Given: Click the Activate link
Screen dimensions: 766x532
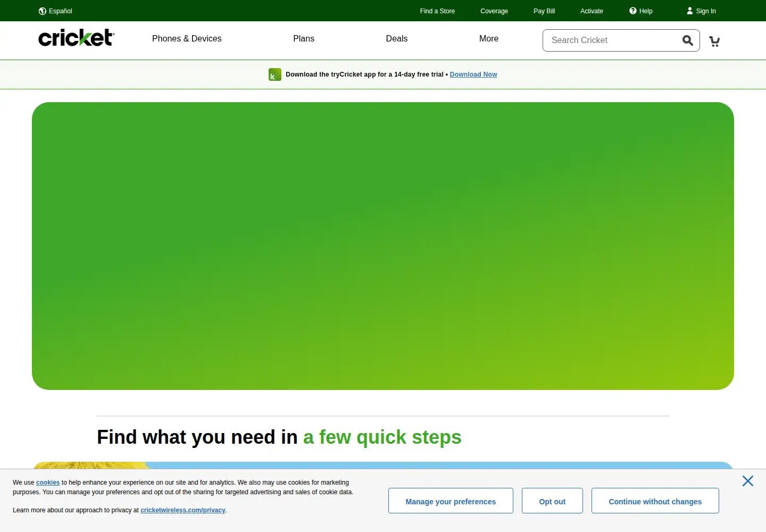Looking at the screenshot, I should click(x=592, y=11).
